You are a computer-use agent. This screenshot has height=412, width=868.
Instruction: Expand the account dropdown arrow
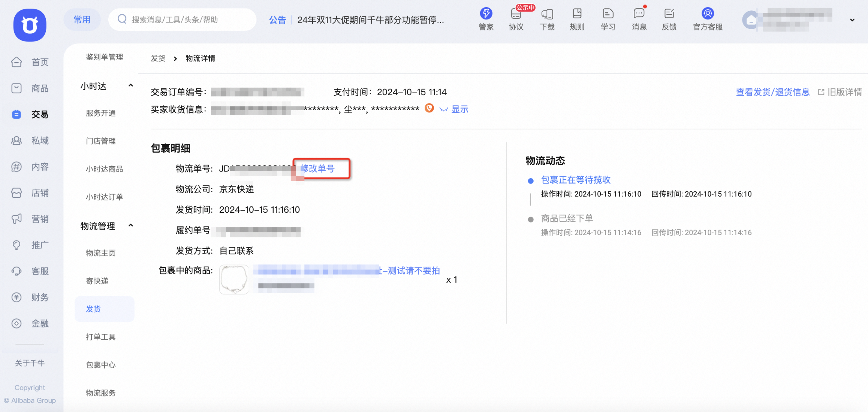(852, 20)
